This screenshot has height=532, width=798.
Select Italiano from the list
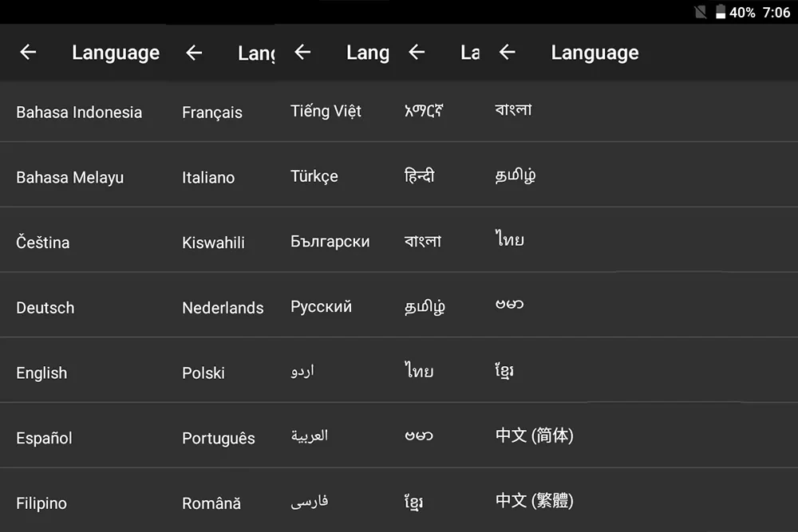pos(208,178)
